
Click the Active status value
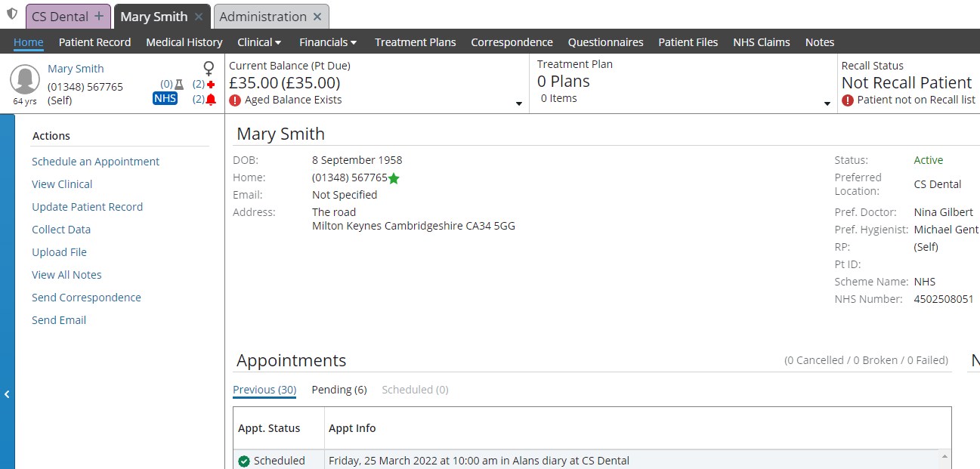[x=929, y=160]
